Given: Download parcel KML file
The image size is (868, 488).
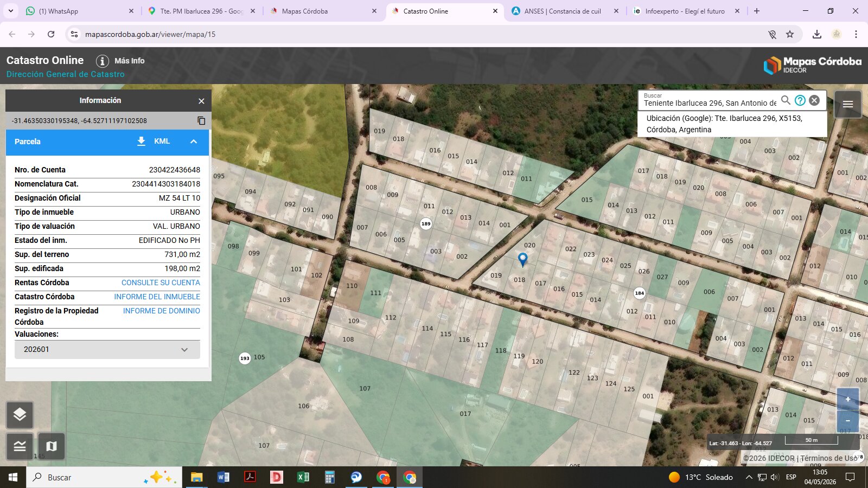Looking at the screenshot, I should tap(154, 142).
